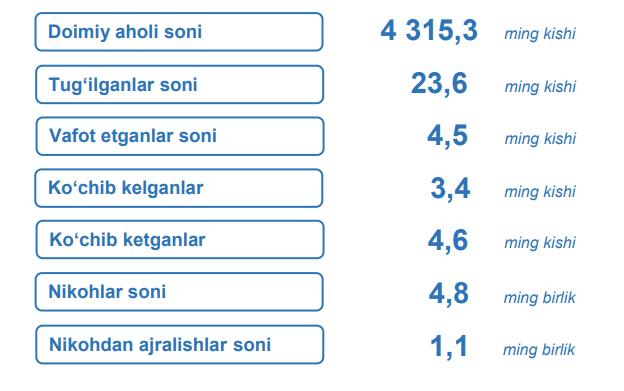624x391 pixels.
Task: Click the 4 315,3 population value
Action: click(x=429, y=31)
